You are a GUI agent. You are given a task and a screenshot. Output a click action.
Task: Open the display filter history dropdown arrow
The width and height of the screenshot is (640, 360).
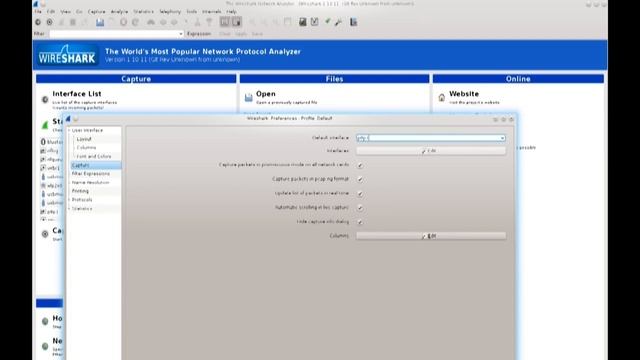pyautogui.click(x=180, y=34)
